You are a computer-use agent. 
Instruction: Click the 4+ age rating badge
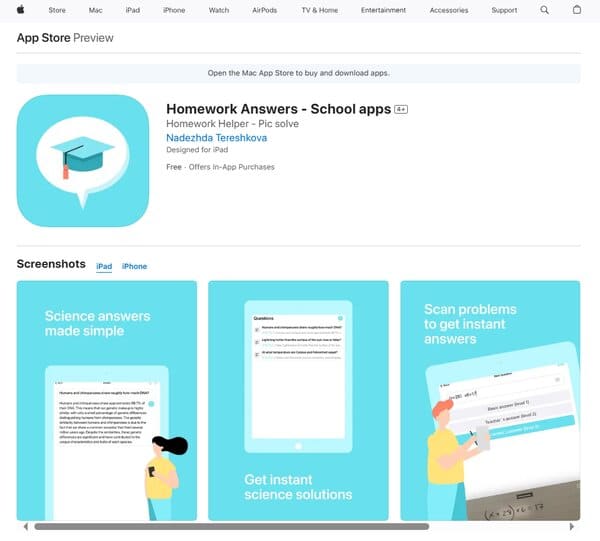[x=401, y=109]
